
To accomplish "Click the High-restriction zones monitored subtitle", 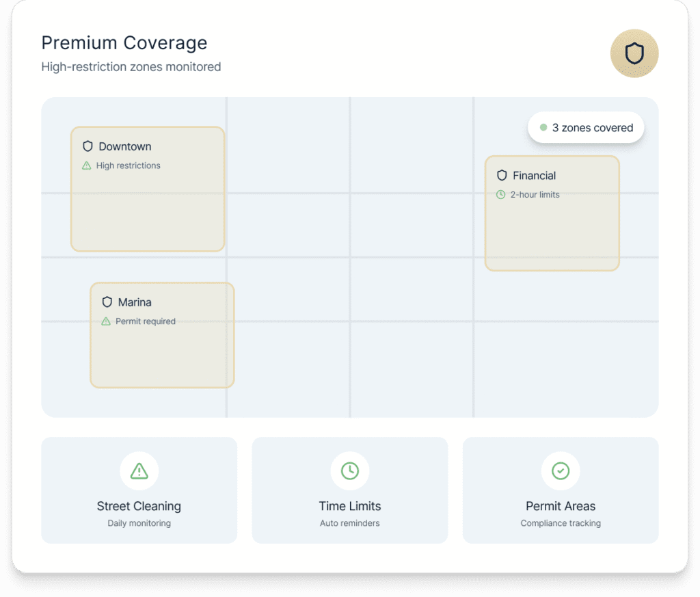I will pos(131,67).
